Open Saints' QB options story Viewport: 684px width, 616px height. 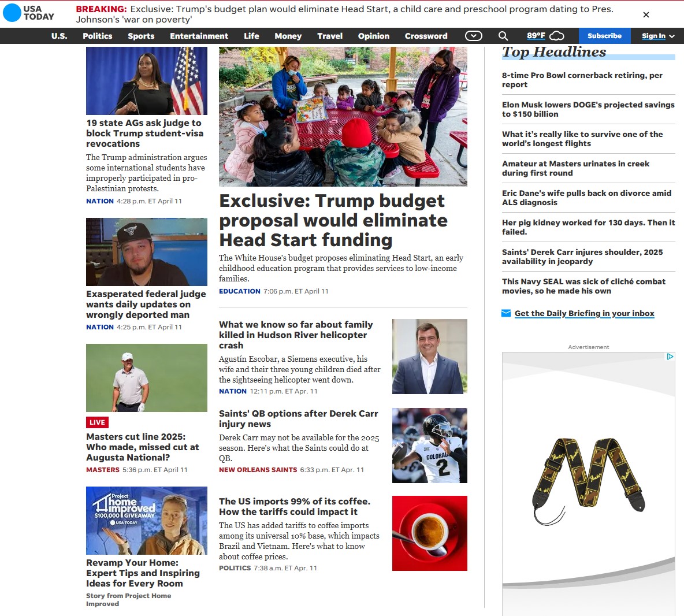click(x=298, y=418)
